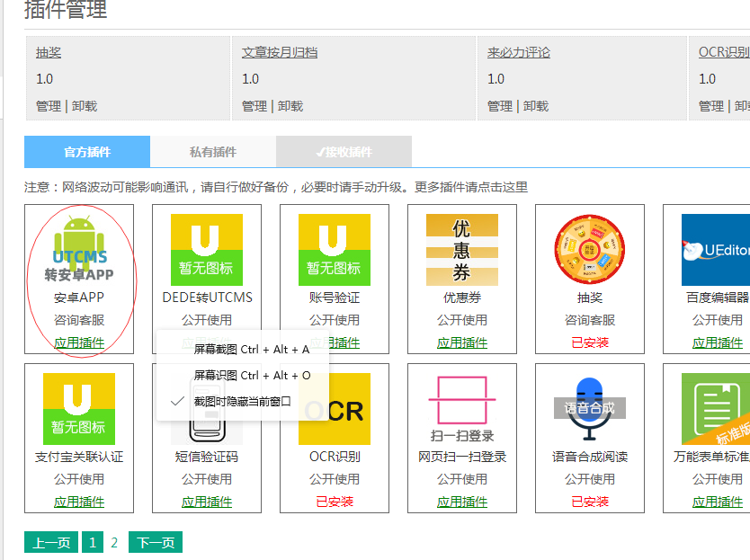This screenshot has height=560, width=750.
Task: Open installed 来必力评论 plugin link
Action: [x=519, y=52]
